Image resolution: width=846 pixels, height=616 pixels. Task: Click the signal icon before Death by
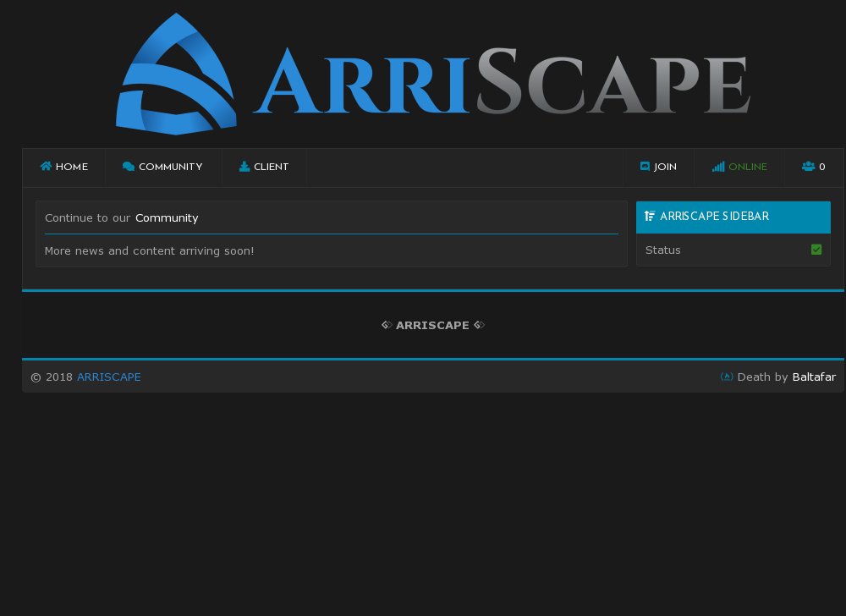[x=727, y=377]
